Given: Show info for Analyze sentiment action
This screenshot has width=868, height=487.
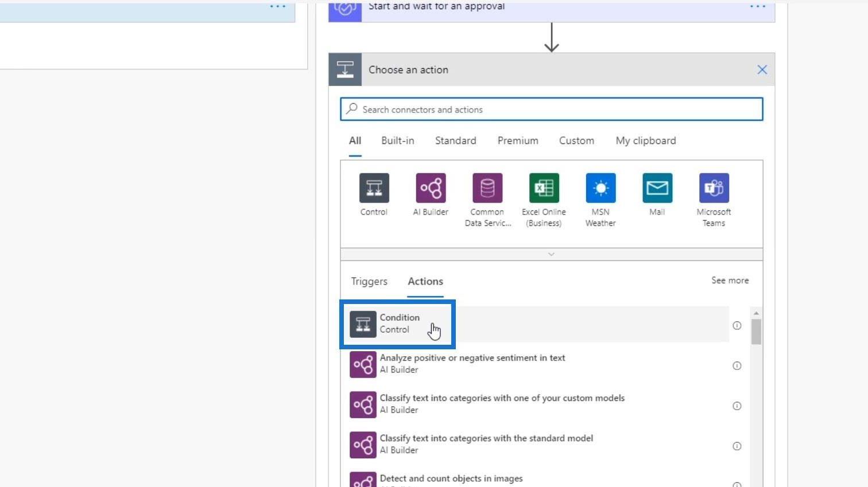Looking at the screenshot, I should pyautogui.click(x=737, y=365).
